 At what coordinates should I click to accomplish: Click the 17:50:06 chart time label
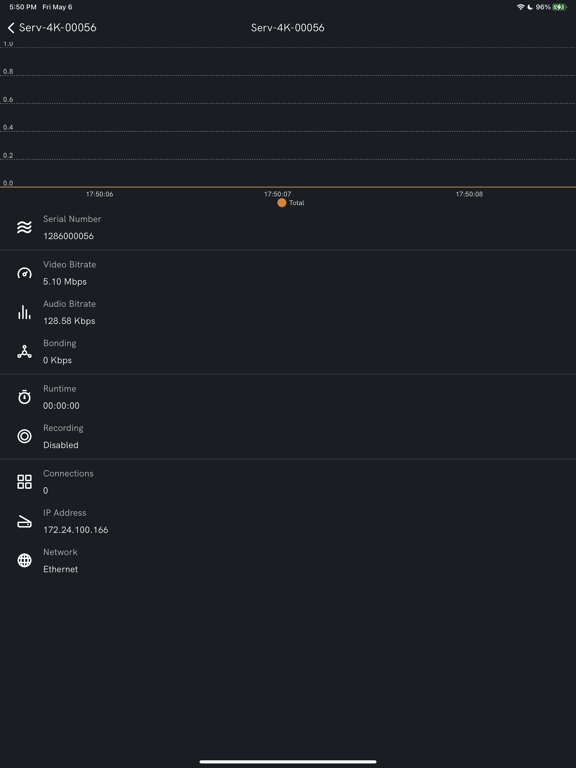click(x=99, y=194)
